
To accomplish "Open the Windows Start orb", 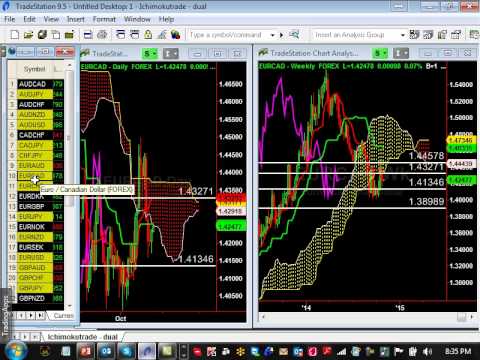I will tap(15, 350).
